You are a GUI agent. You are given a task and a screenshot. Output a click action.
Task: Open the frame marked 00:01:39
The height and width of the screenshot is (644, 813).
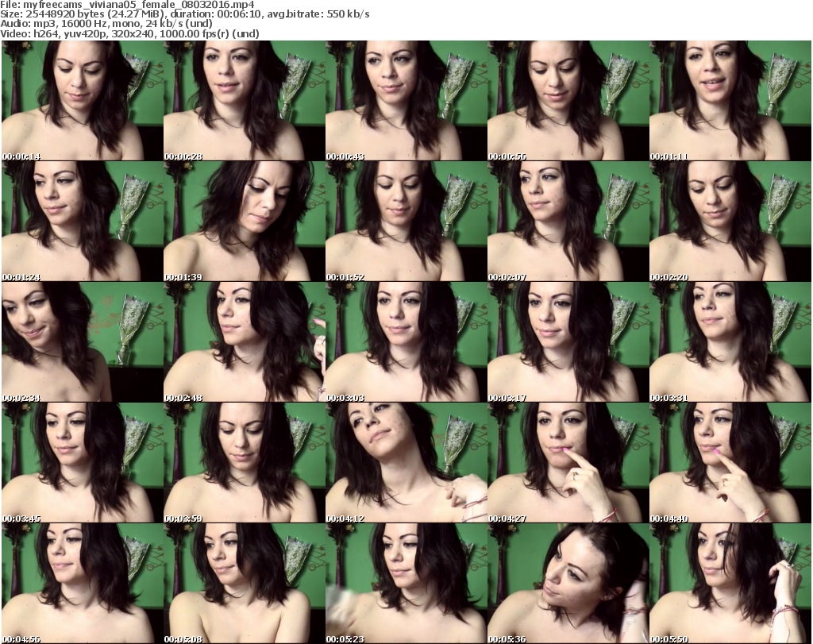coord(244,222)
